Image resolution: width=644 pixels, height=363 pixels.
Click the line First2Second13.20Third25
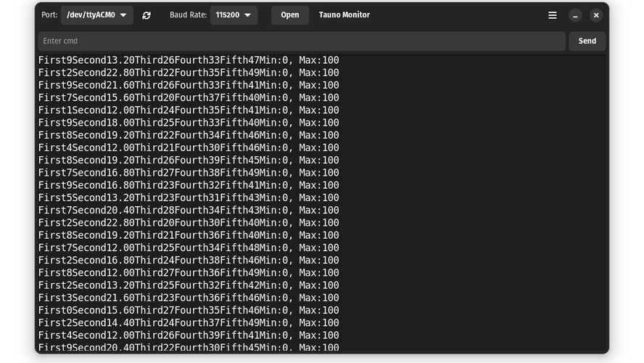click(189, 285)
